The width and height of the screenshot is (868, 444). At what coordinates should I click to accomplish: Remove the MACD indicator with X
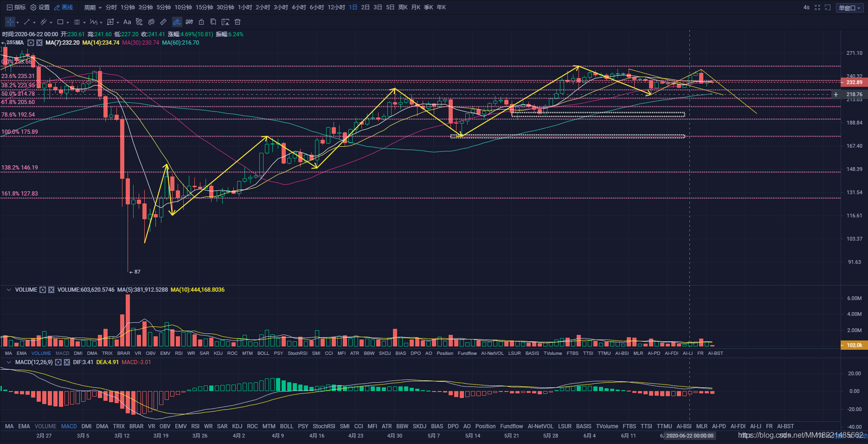(67, 362)
